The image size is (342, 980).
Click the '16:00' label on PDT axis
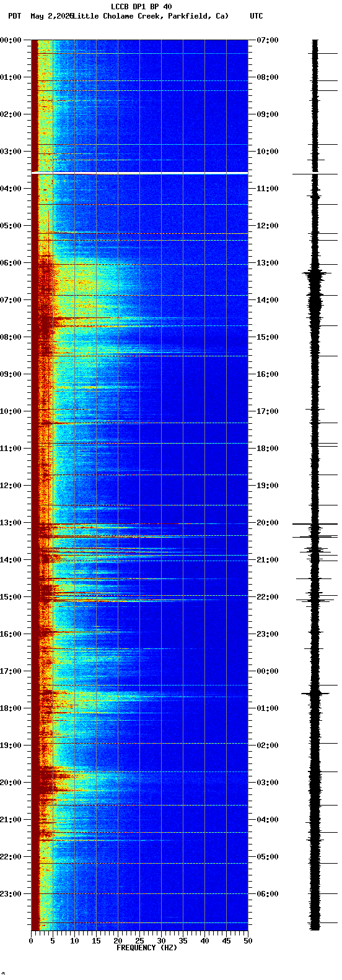(x=11, y=634)
